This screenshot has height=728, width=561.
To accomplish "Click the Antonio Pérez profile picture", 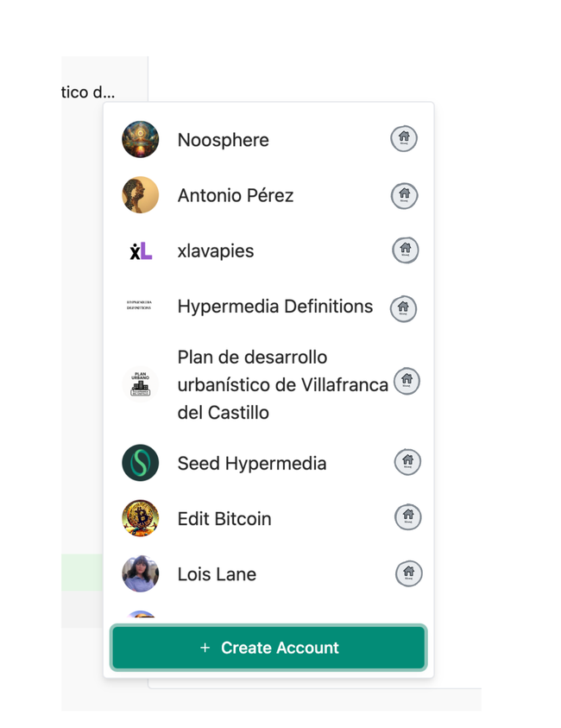I will click(x=140, y=195).
